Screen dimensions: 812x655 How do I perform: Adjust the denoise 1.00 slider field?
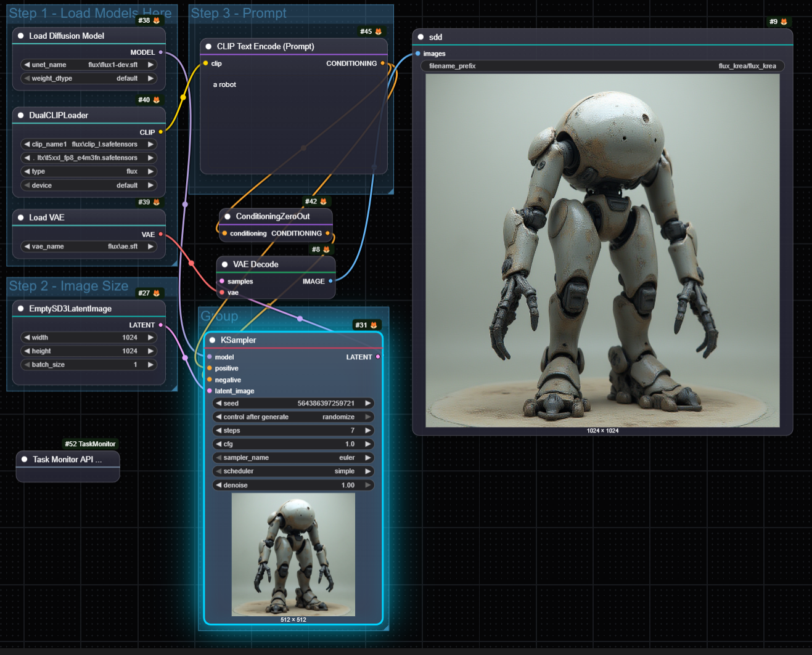pyautogui.click(x=293, y=486)
